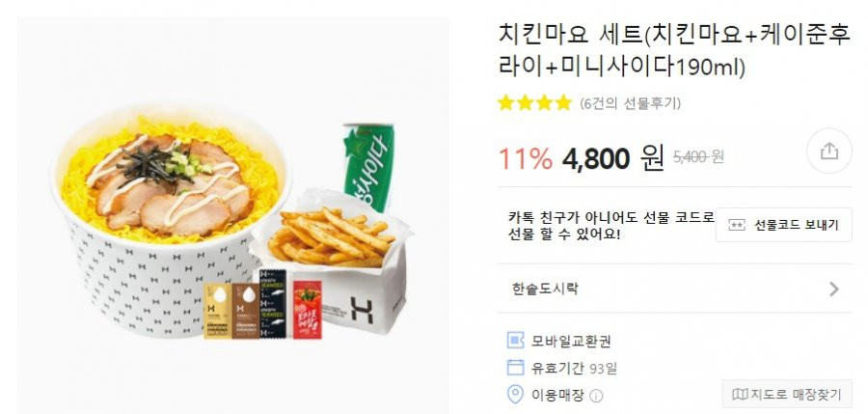This screenshot has width=868, height=414.
Task: Click the calendar icon beside 유효기간
Action: click(x=515, y=368)
